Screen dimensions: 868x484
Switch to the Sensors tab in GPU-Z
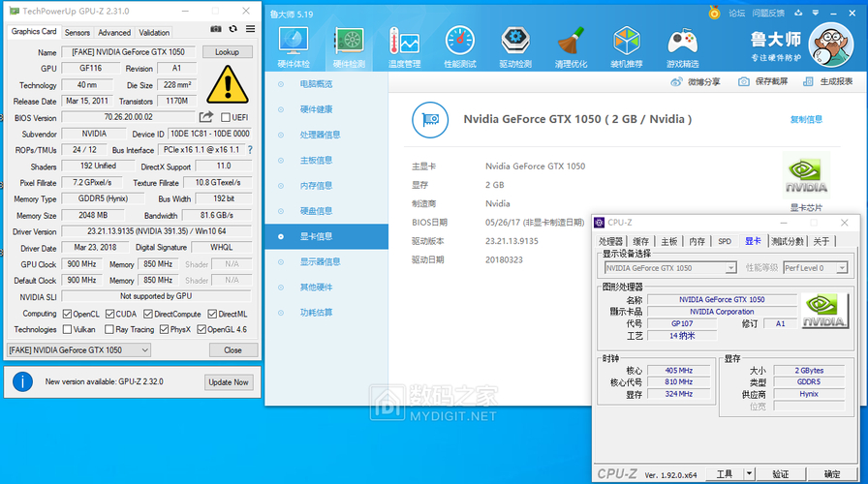click(x=77, y=33)
